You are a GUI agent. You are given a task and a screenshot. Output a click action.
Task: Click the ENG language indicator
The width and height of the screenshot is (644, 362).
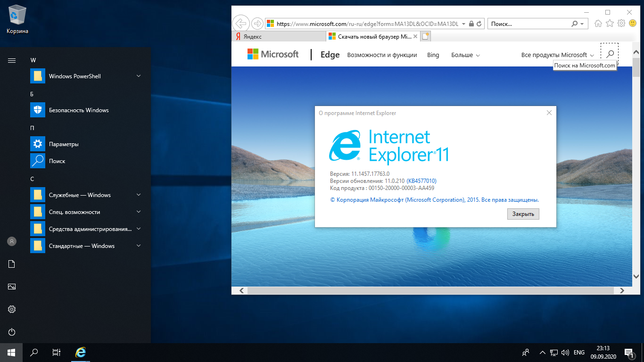(579, 352)
